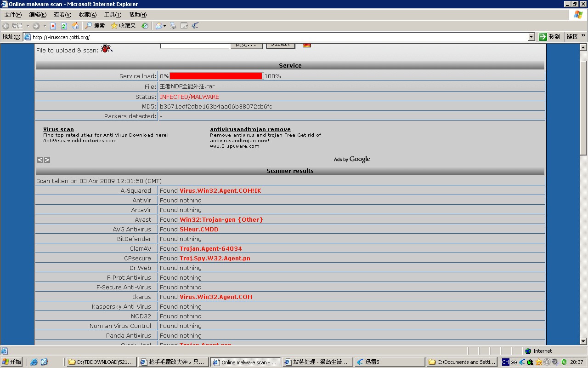Click the Ikarus scanner name
Viewport: 588px width, 368px height.
(142, 297)
